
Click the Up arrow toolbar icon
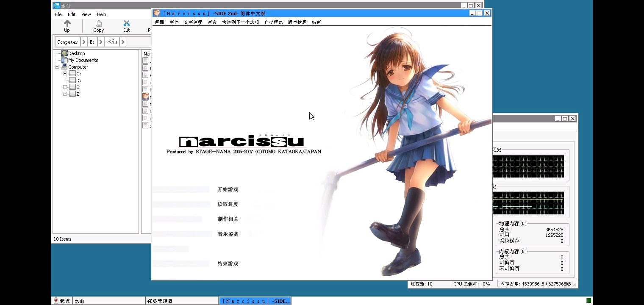(x=67, y=23)
